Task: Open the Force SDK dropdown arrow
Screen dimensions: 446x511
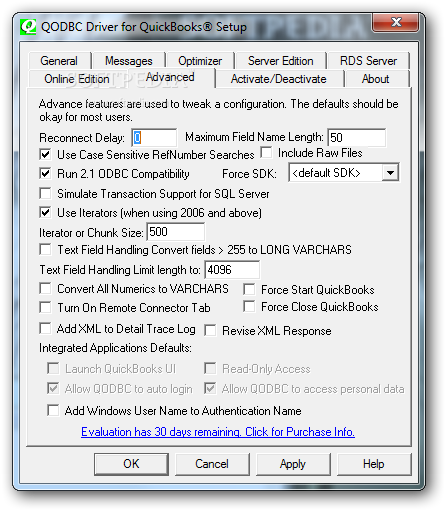Action: pos(390,173)
